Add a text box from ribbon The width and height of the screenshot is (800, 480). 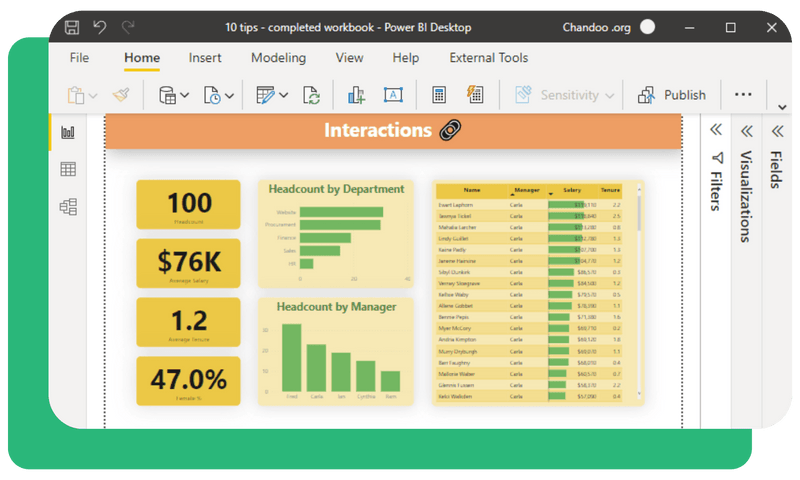coord(393,95)
